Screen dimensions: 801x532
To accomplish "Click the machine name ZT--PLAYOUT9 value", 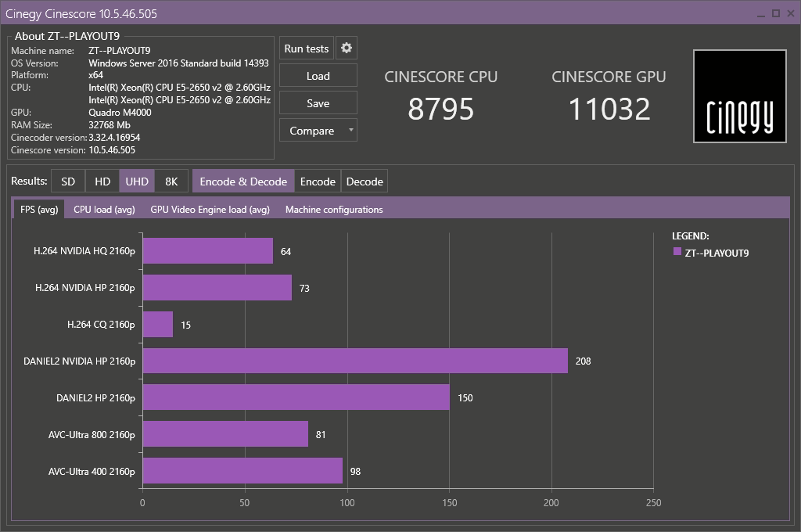I will pos(120,51).
